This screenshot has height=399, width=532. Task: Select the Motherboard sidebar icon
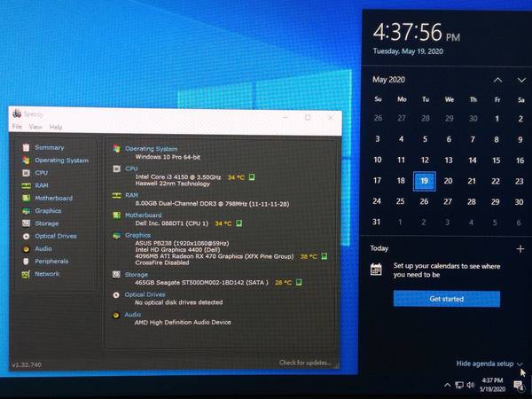pos(26,198)
